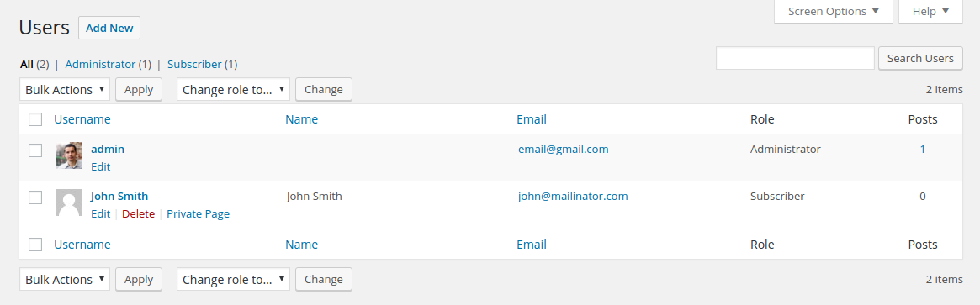Open John Smith's Private Page link
The height and width of the screenshot is (305, 980).
click(199, 214)
